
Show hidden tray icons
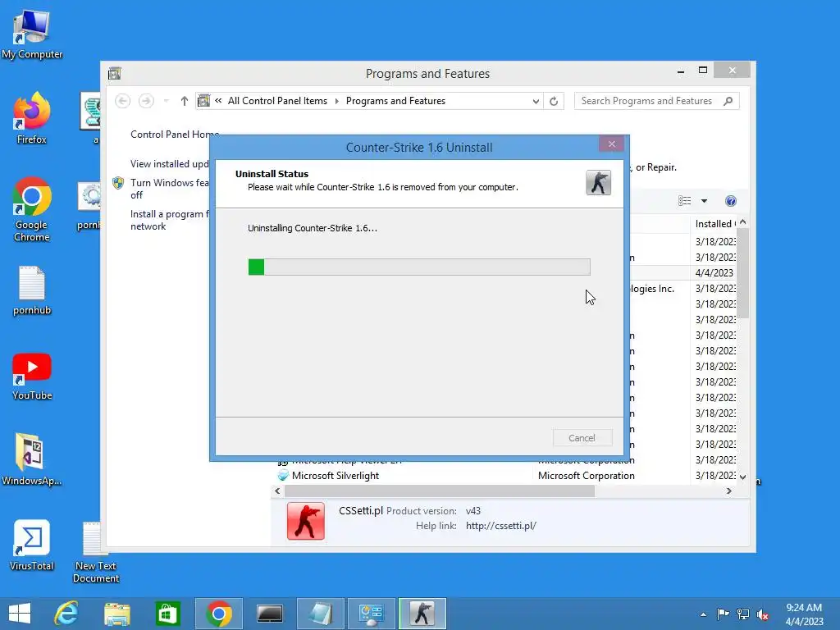coord(703,614)
